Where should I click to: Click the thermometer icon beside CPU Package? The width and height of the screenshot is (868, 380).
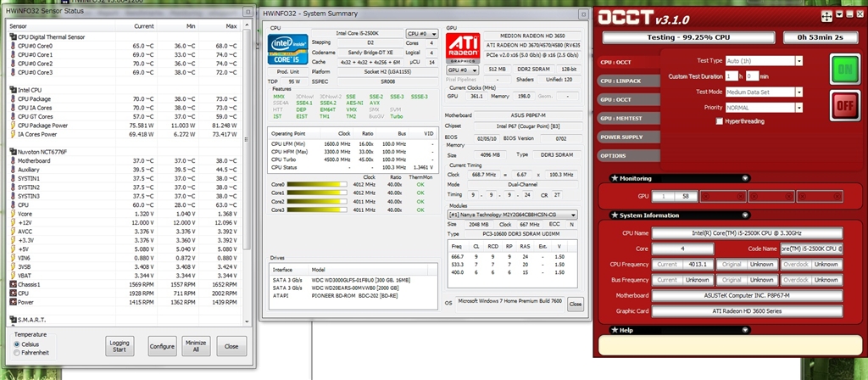[x=14, y=98]
